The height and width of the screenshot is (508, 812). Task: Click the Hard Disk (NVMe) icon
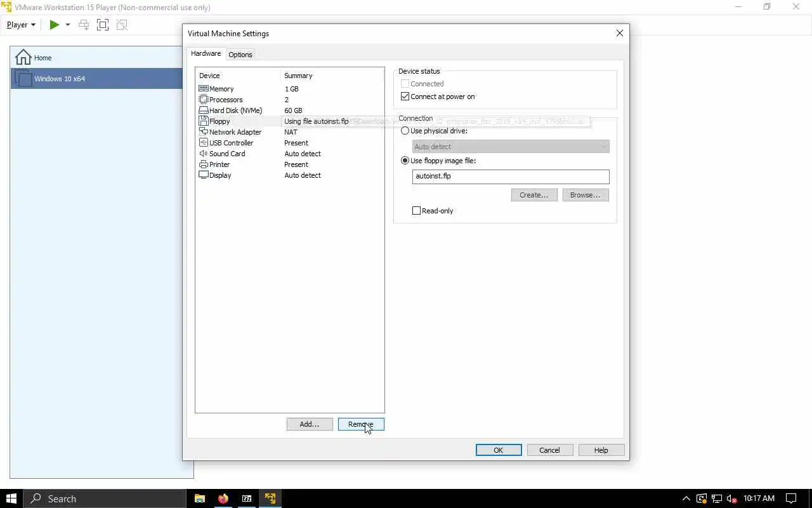coord(204,110)
